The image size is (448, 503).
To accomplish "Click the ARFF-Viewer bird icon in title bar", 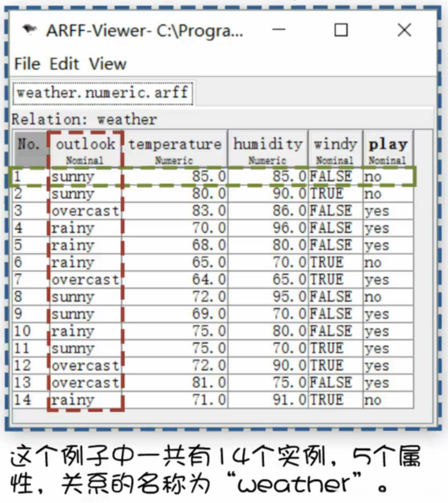I will 30,30.
